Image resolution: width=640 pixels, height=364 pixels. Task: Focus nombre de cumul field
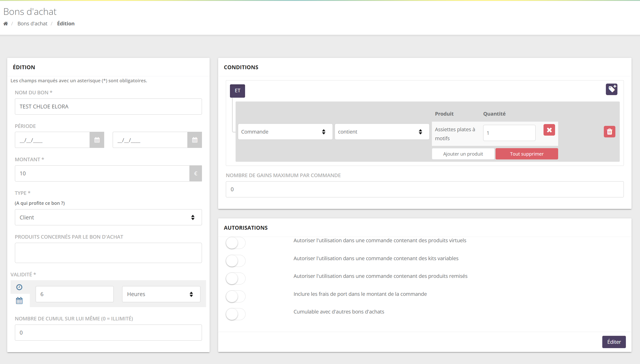coord(108,333)
